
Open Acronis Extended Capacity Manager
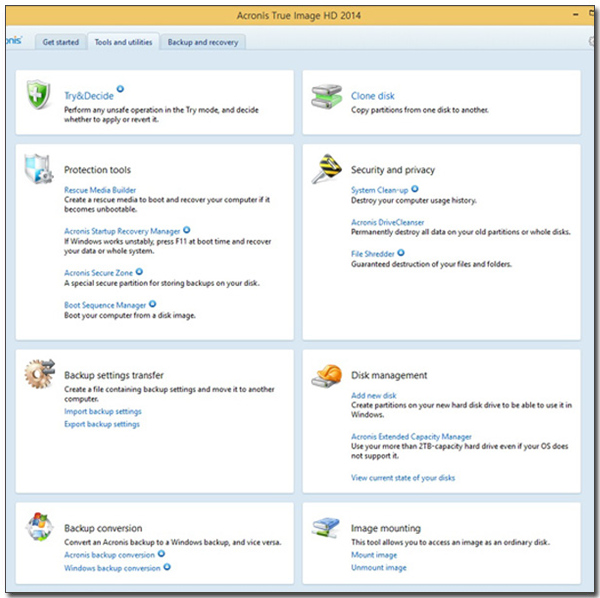[411, 437]
